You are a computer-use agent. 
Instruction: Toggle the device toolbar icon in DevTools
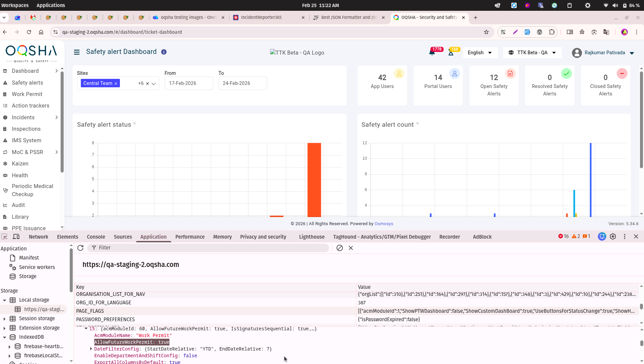point(16,237)
